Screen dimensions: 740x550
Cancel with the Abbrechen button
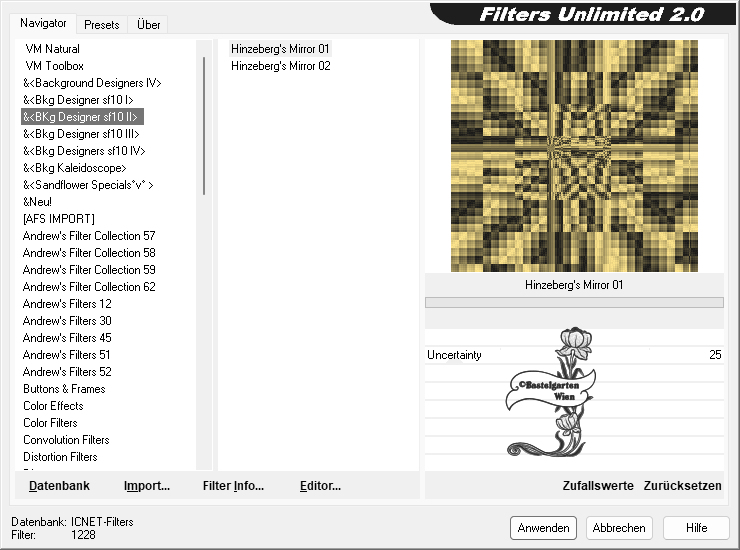coord(619,528)
